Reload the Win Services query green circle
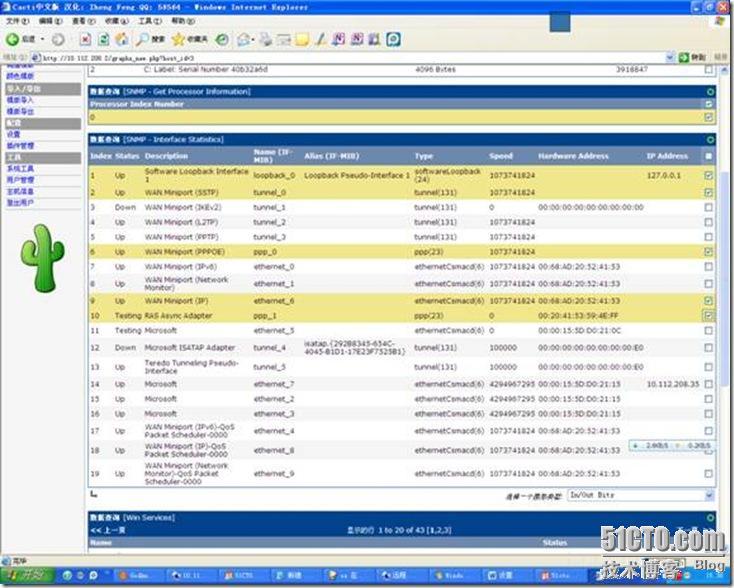 710,518
